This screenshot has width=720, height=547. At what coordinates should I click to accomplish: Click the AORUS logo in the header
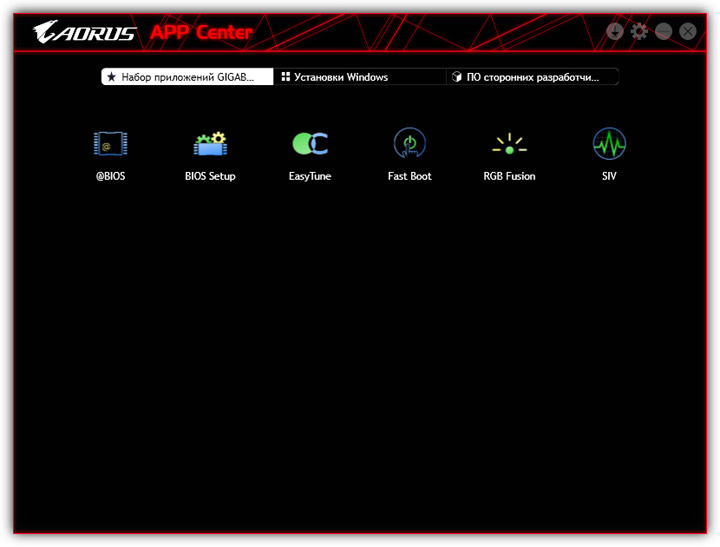pyautogui.click(x=84, y=32)
